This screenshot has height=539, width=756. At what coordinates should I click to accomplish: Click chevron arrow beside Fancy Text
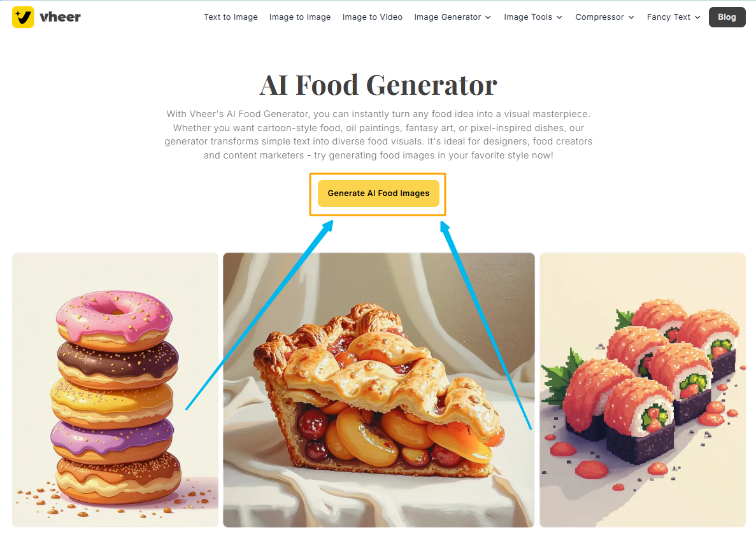click(697, 17)
